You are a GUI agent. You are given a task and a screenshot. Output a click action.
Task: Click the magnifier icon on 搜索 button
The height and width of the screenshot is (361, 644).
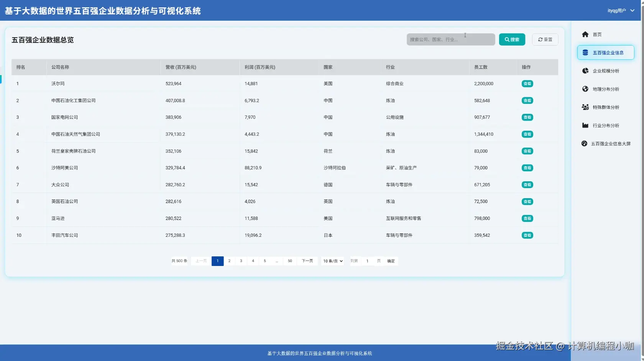tap(507, 39)
